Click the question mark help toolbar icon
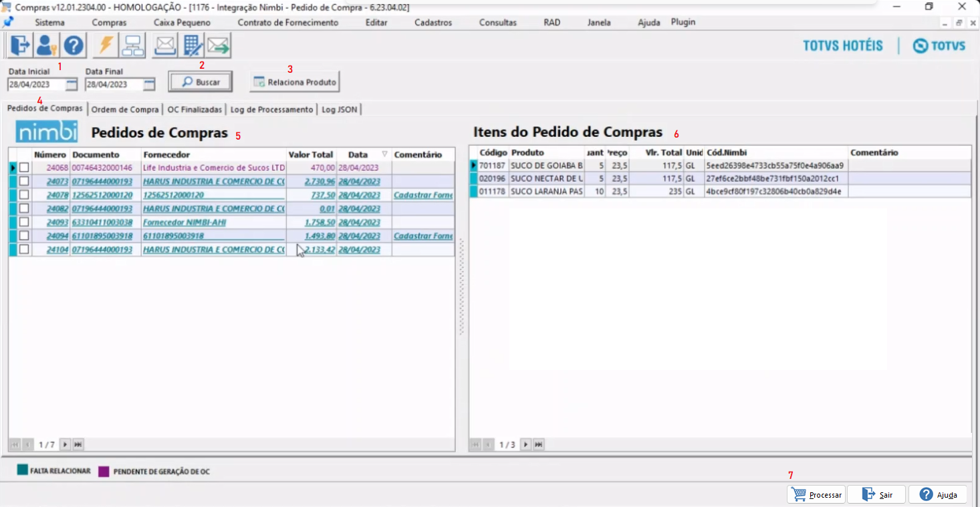Viewport: 980px width, 507px height. point(73,45)
